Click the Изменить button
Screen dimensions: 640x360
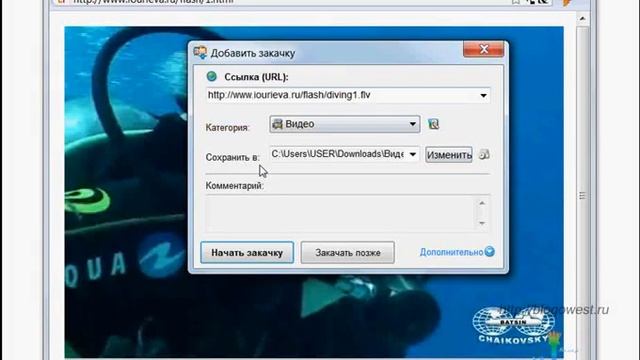(449, 155)
